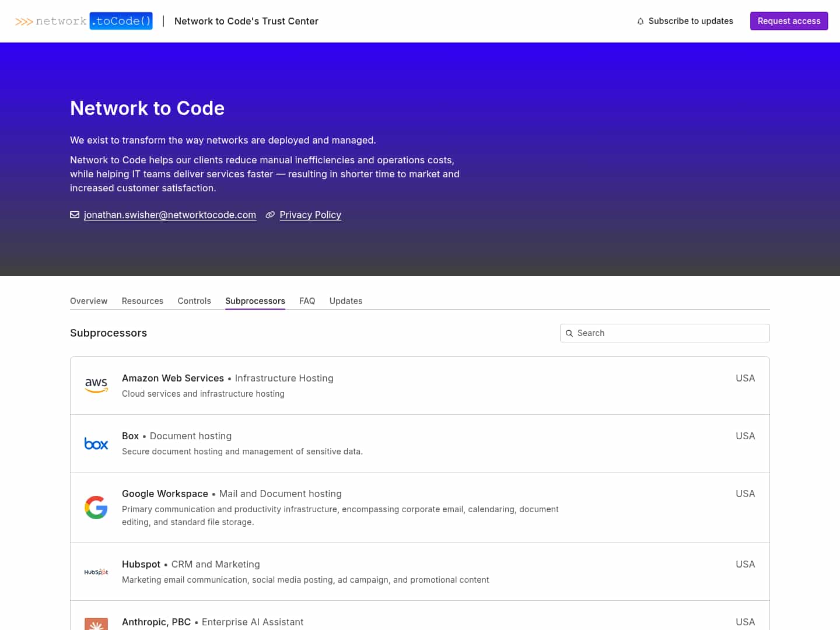
Task: Go to the Controls tab
Action: pos(194,301)
